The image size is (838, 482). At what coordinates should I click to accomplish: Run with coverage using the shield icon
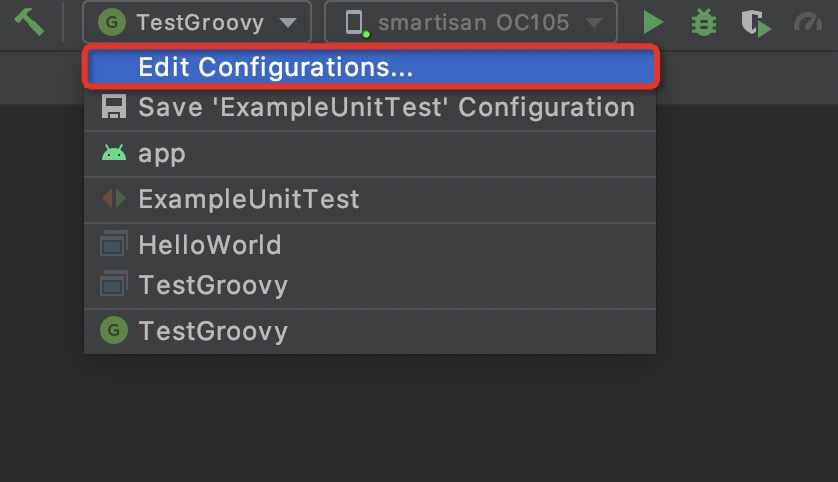756,24
